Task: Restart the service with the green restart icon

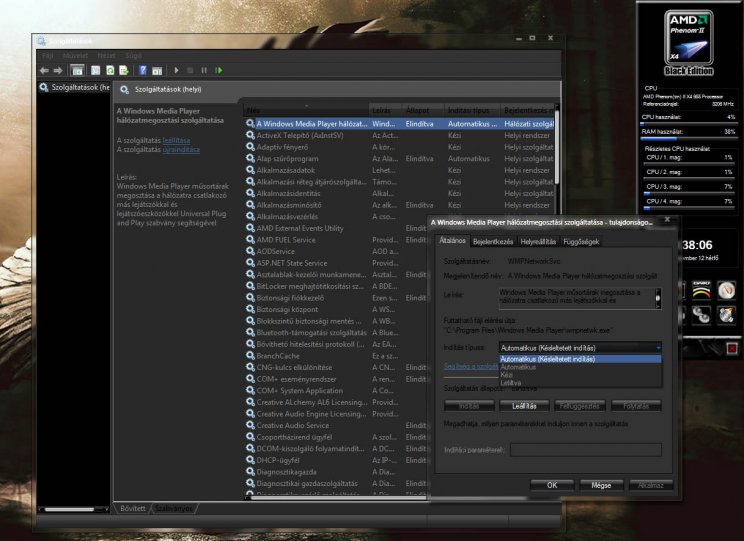Action: [219, 70]
